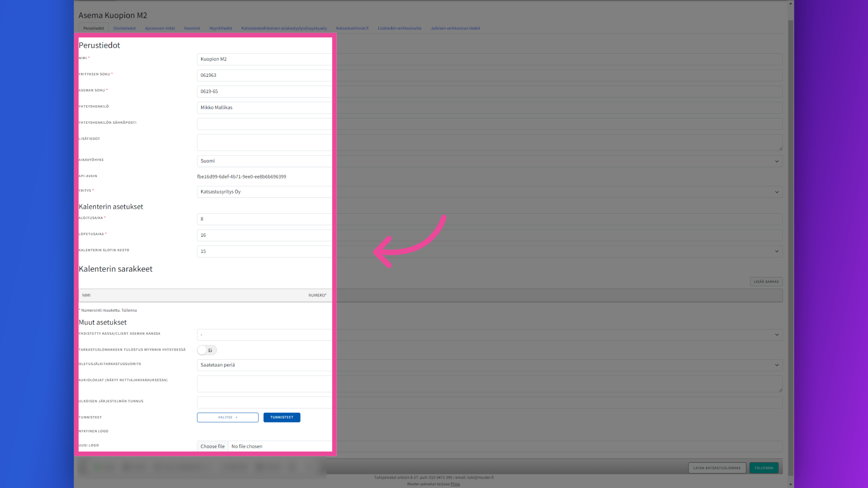Open the Katsastushinnat tab

352,28
